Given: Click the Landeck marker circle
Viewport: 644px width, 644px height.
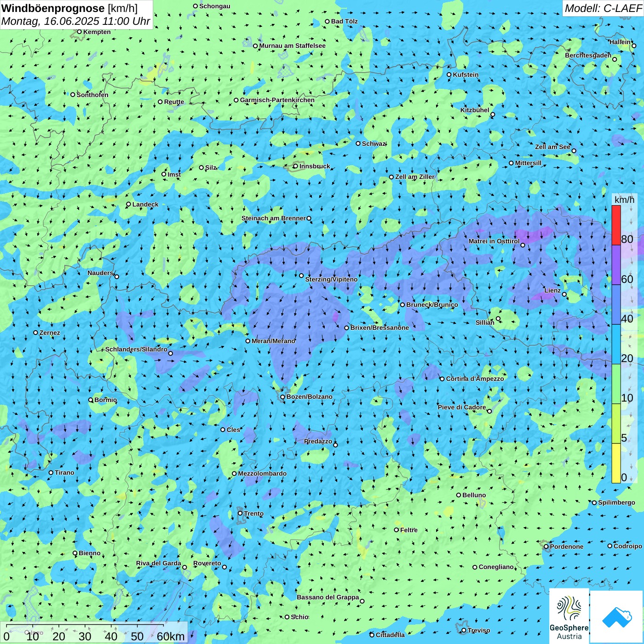Looking at the screenshot, I should tap(129, 204).
